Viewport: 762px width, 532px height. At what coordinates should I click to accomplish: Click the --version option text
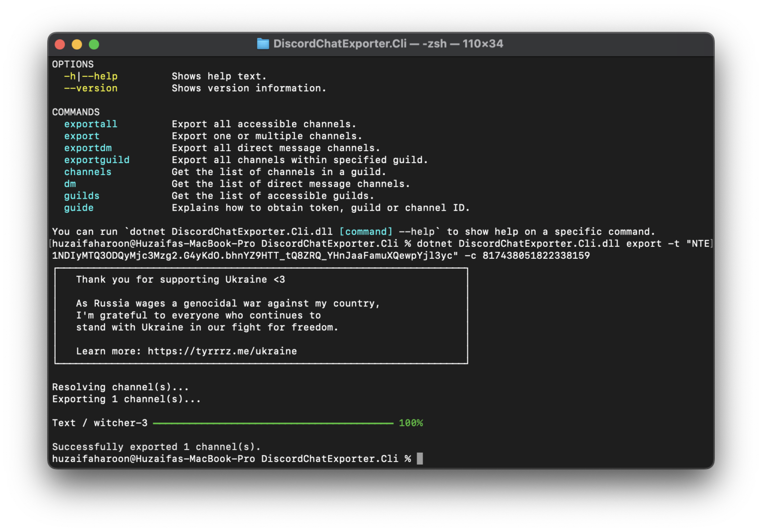91,88
